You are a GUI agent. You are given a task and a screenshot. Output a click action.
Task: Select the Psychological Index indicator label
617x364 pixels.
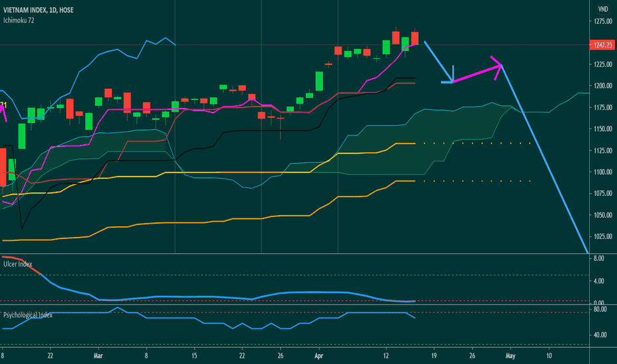(28, 315)
